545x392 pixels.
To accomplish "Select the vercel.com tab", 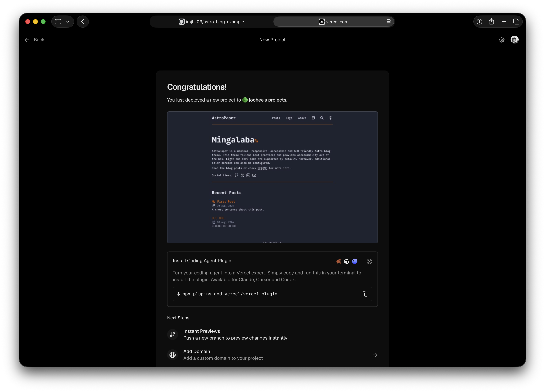I will pos(334,22).
